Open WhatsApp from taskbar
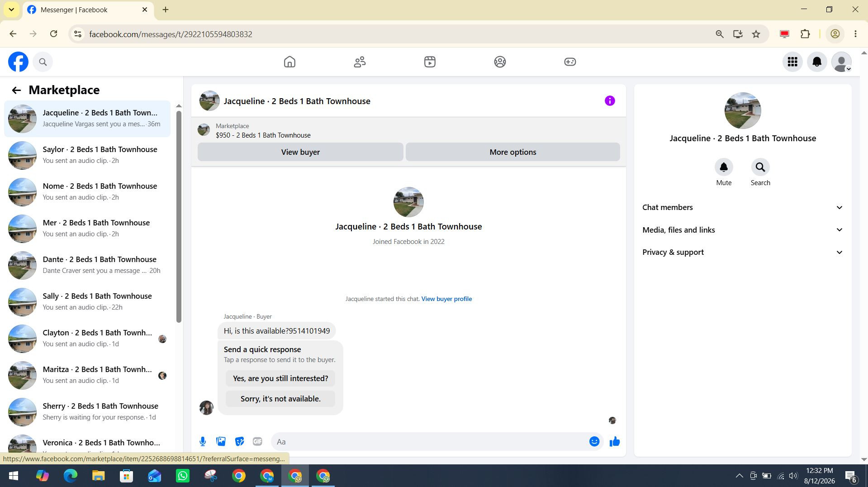Image resolution: width=868 pixels, height=487 pixels. [x=183, y=476]
